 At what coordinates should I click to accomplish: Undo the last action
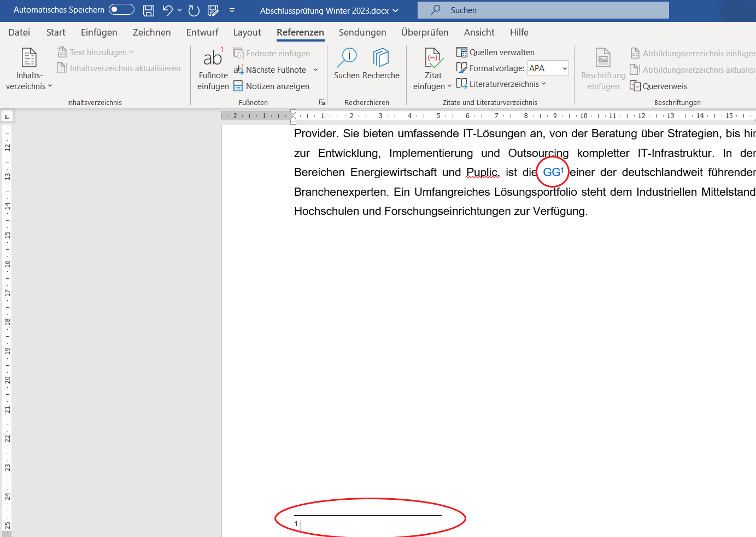[167, 10]
